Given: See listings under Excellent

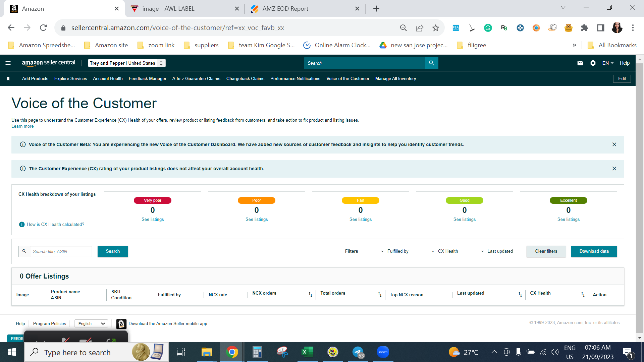Looking at the screenshot, I should [568, 220].
